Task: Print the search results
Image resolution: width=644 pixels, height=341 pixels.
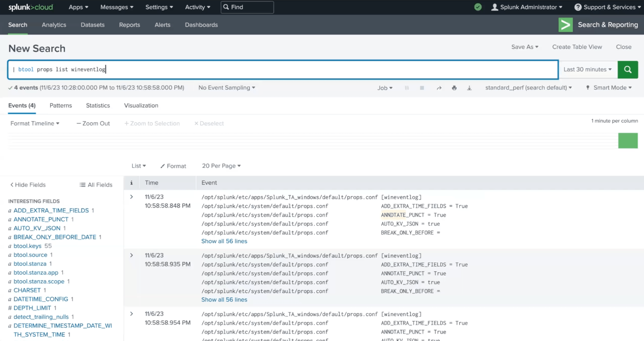Action: 454,88
